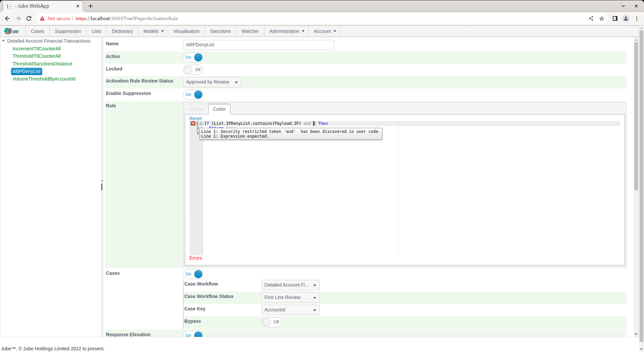This screenshot has width=644, height=352.
Task: Open Chrome three-dot menu
Action: coord(637,18)
